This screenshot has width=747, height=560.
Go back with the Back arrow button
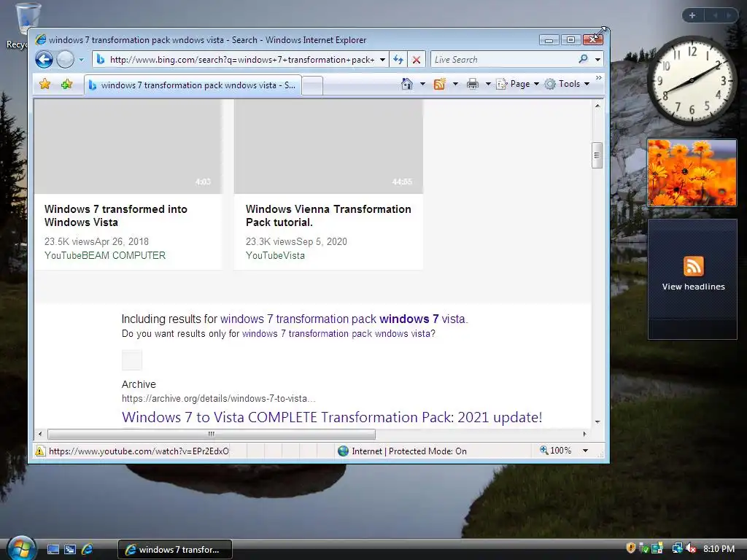[x=44, y=60]
